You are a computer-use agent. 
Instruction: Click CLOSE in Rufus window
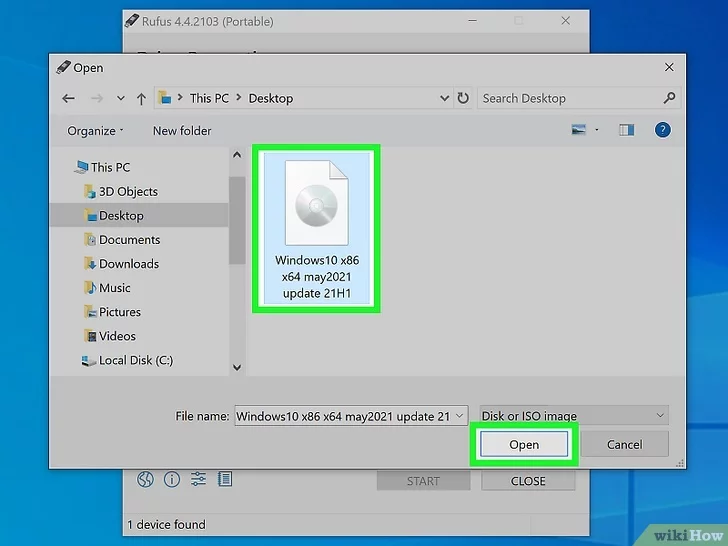pos(528,481)
